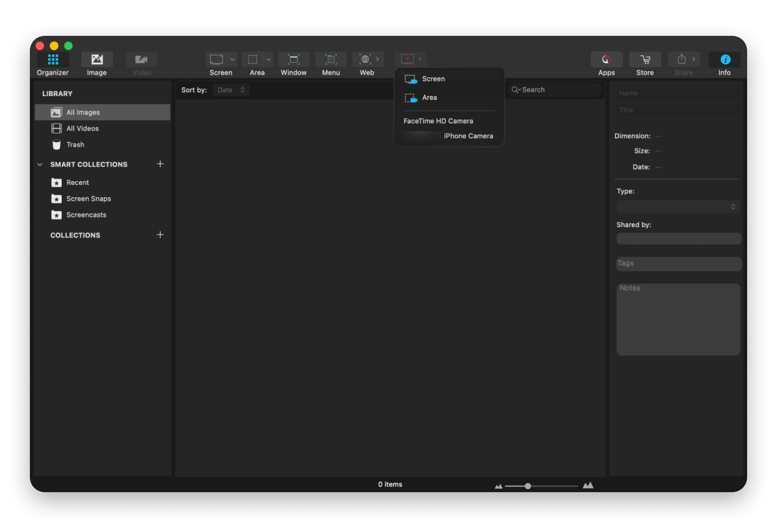777x532 pixels.
Task: Collapse the Smart Collections section
Action: point(40,164)
